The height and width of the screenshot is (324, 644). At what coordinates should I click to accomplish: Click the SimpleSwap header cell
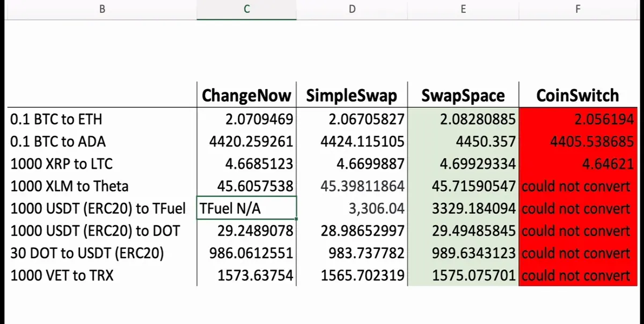pos(352,95)
